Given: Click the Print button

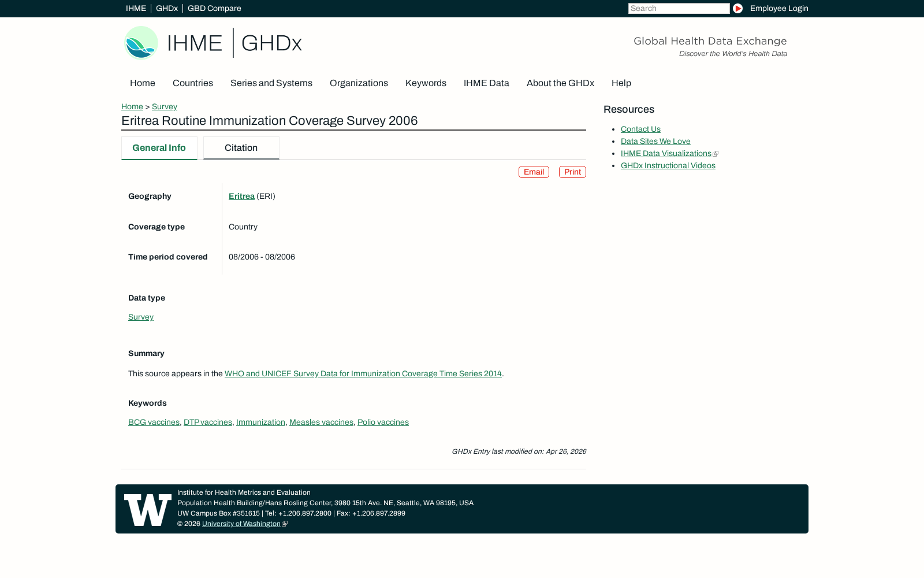Looking at the screenshot, I should [x=572, y=172].
